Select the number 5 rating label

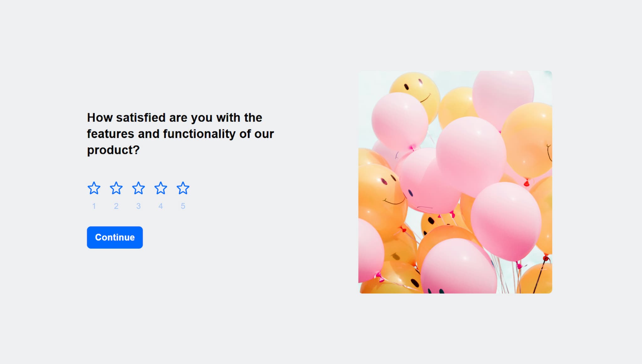pyautogui.click(x=183, y=206)
